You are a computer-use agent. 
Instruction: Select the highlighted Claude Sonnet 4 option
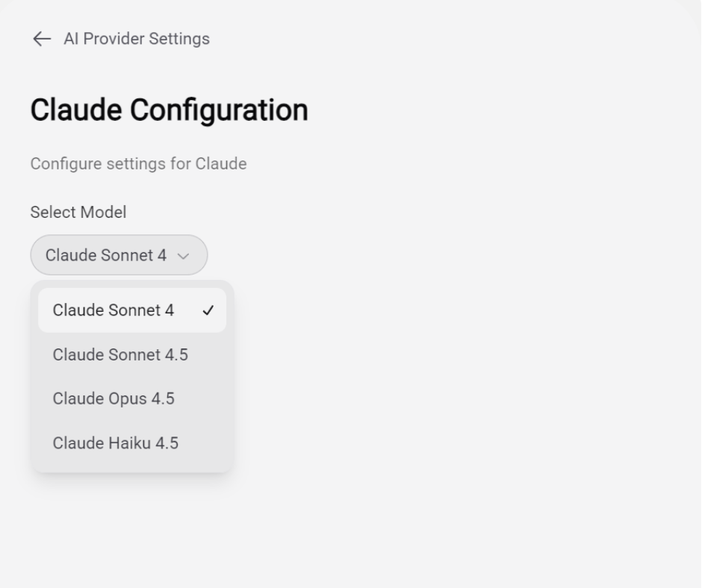click(114, 310)
